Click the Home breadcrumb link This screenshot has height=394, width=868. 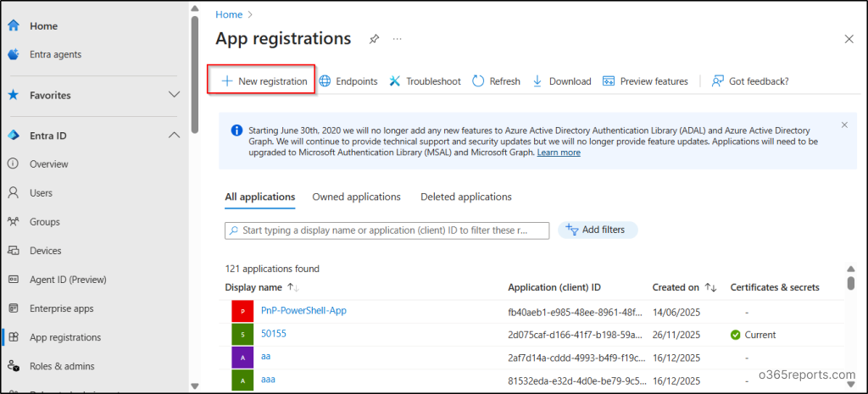(x=229, y=14)
